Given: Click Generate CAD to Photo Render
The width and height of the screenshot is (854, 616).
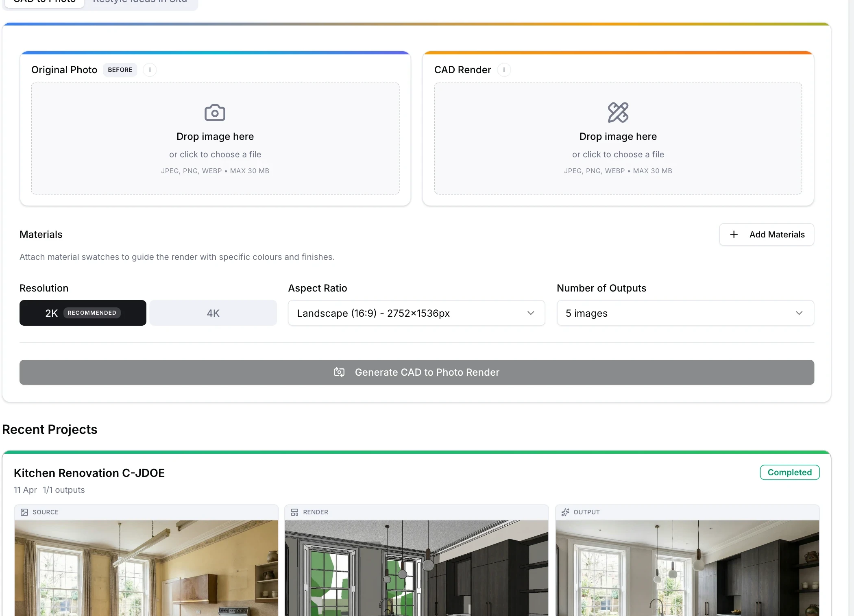Looking at the screenshot, I should [x=417, y=372].
